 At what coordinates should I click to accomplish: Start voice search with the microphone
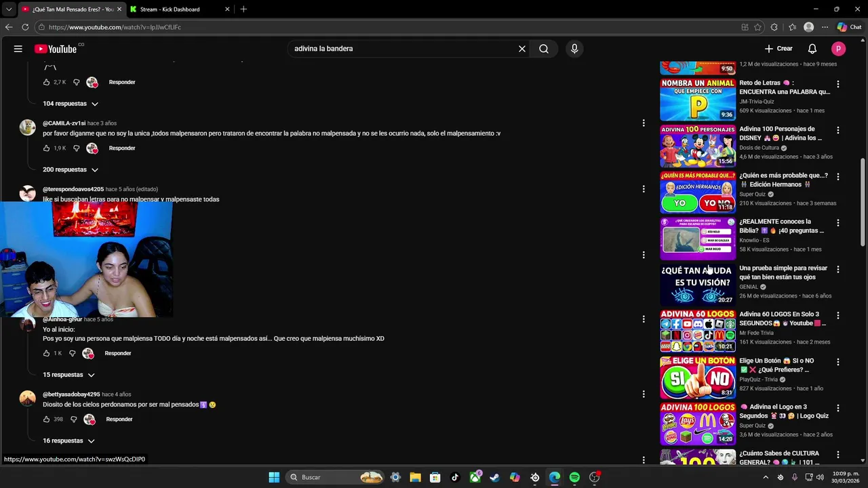(x=574, y=49)
